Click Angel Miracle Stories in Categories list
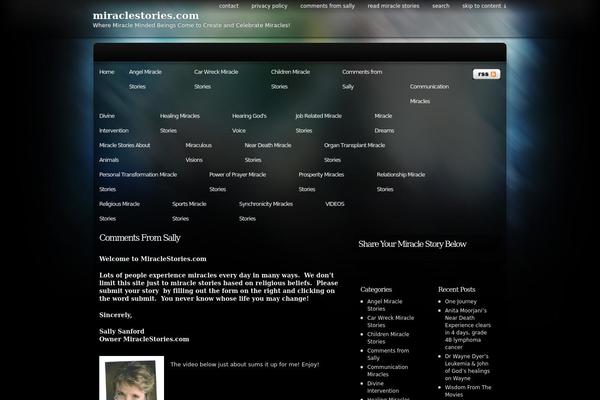 tap(385, 305)
